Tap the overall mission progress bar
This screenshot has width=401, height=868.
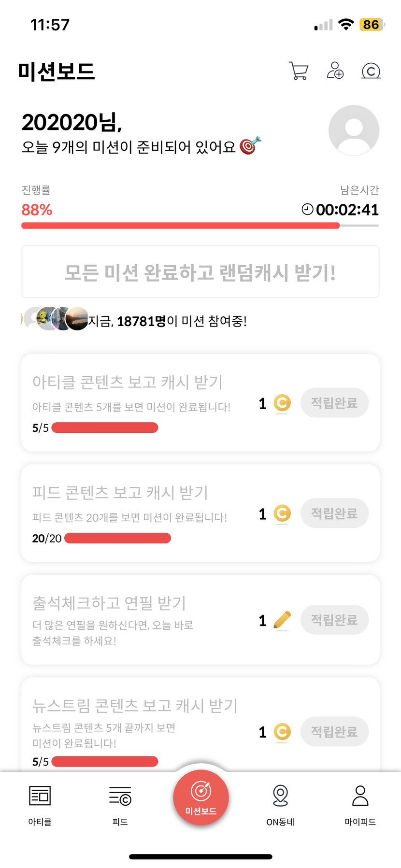click(x=200, y=226)
